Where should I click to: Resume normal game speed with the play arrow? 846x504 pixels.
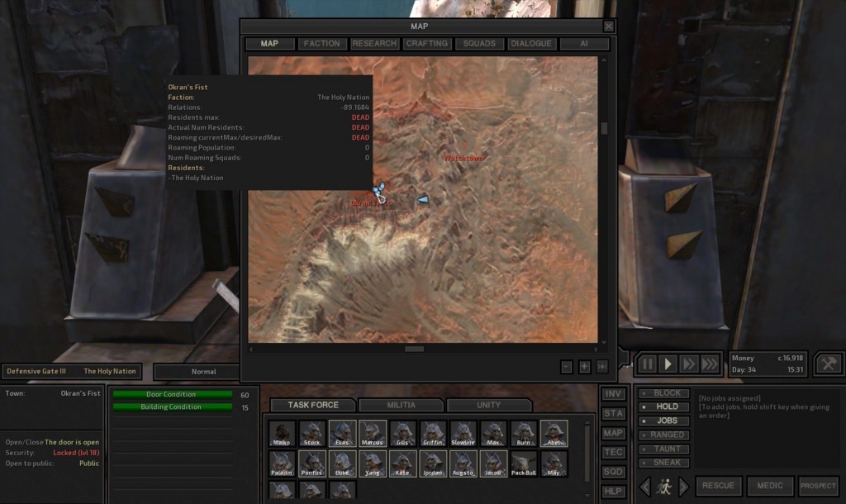coord(668,364)
